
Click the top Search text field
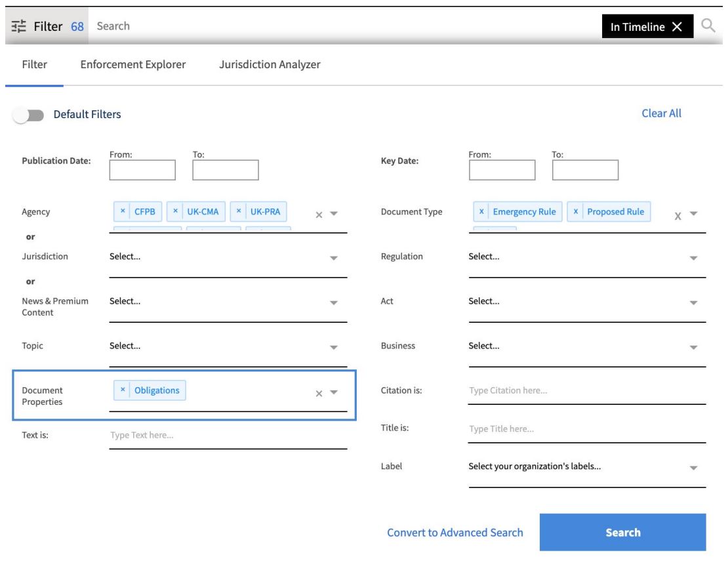[344, 26]
